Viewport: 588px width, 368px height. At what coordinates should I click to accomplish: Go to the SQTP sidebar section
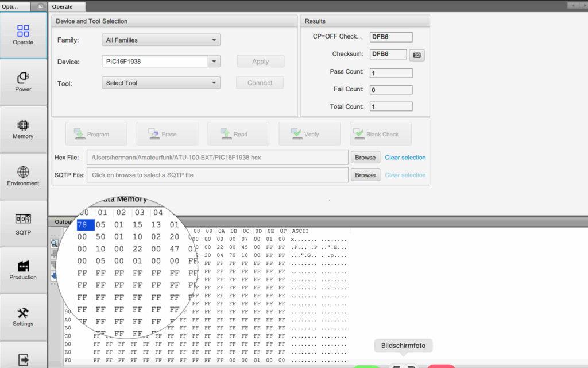tap(23, 224)
